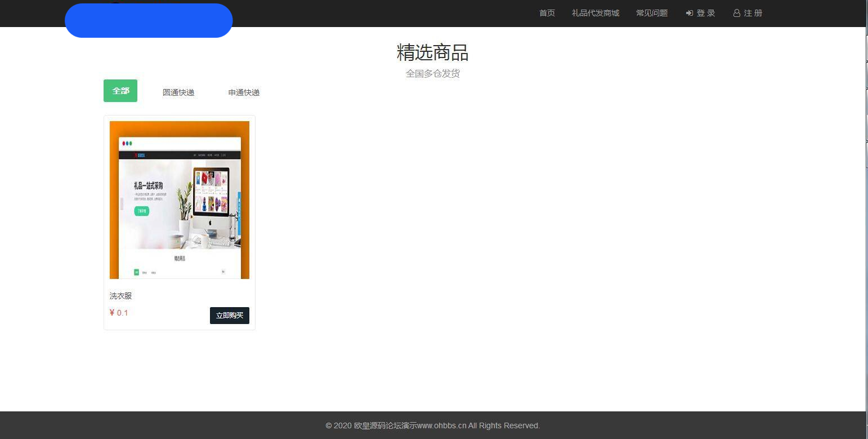Click the ¥ 0.1 price label

[119, 313]
